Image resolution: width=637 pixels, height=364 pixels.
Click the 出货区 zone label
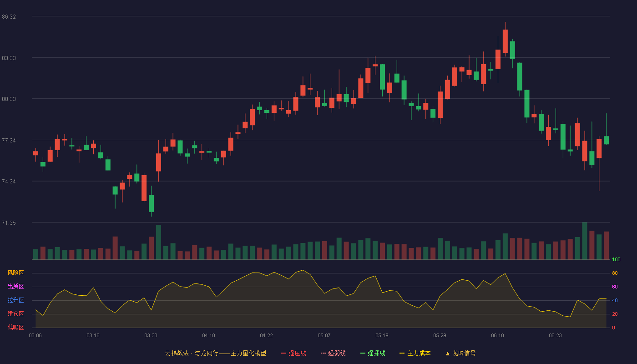[x=15, y=287]
